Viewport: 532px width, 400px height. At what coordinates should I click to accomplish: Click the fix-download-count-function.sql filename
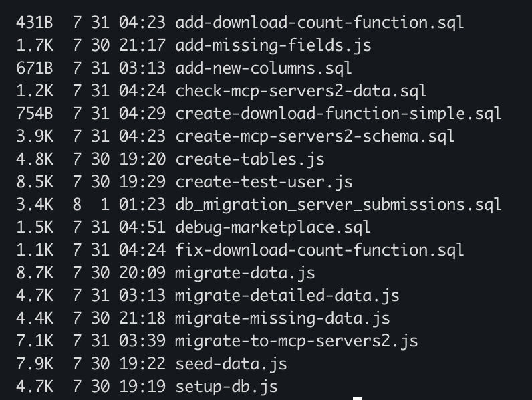(x=319, y=249)
